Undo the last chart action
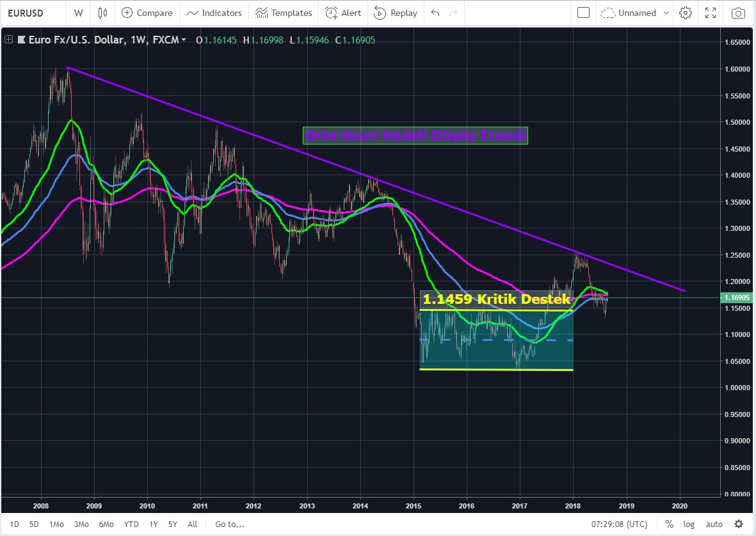Viewport: 756px width, 536px height. coord(435,13)
